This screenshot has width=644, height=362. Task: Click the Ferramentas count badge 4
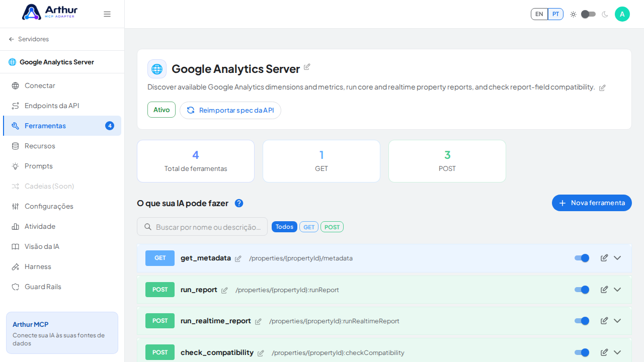pyautogui.click(x=110, y=126)
